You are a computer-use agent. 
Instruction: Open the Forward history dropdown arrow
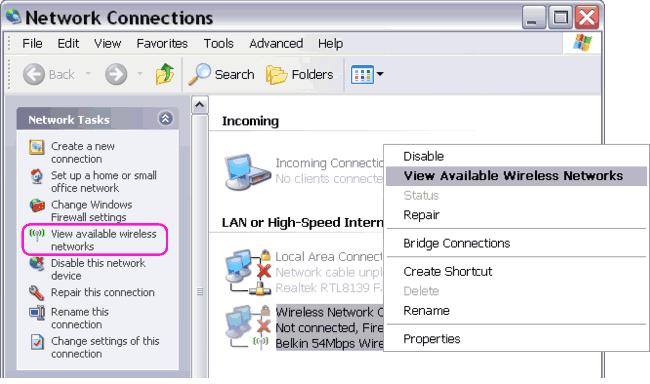point(140,74)
